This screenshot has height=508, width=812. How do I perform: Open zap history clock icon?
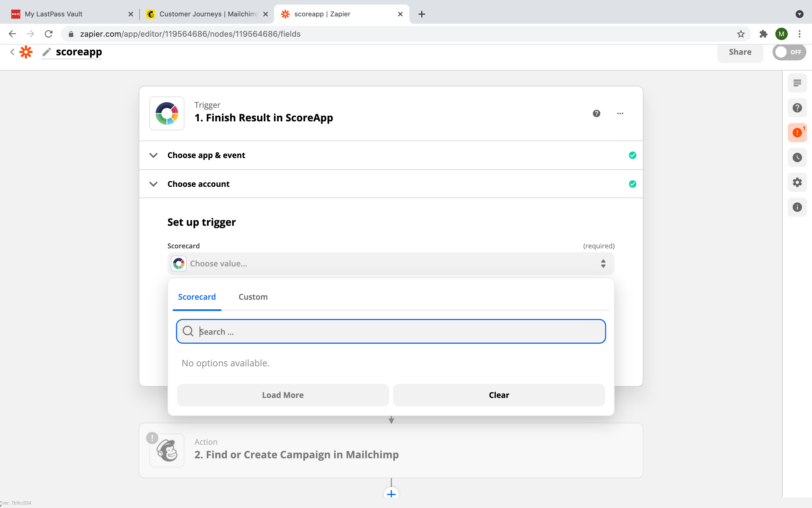(x=797, y=157)
